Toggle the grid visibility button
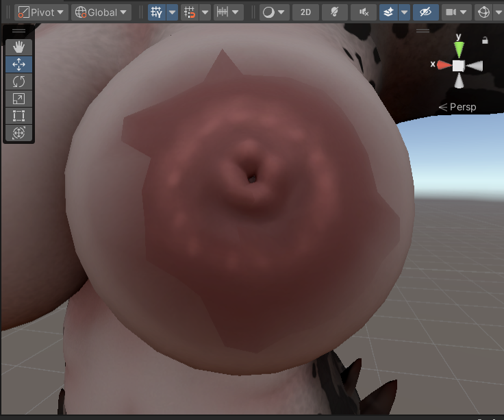The width and height of the screenshot is (504, 420). [157, 12]
